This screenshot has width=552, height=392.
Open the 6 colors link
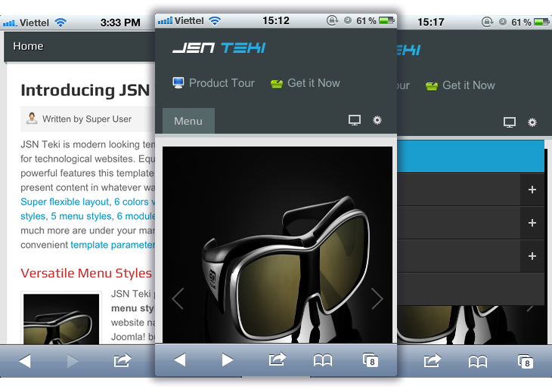[132, 202]
